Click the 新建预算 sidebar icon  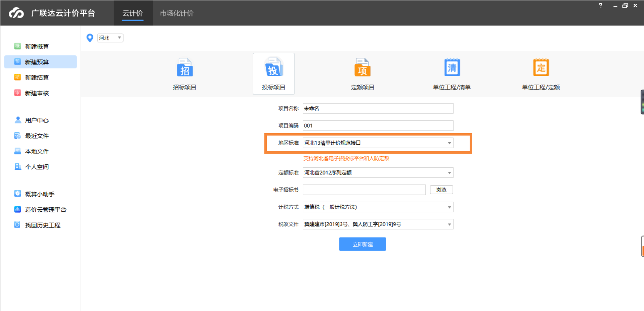tap(17, 61)
